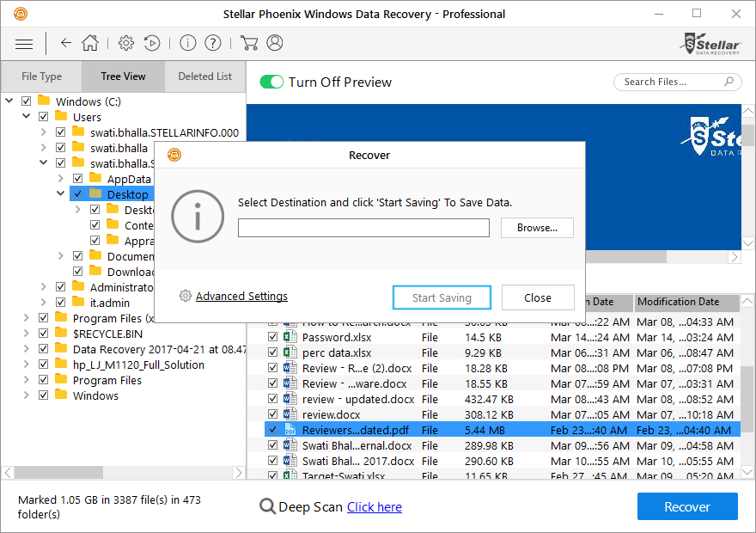Click the Excel icon for perc data.xlsx
The height and width of the screenshot is (533, 756).
pyautogui.click(x=290, y=352)
